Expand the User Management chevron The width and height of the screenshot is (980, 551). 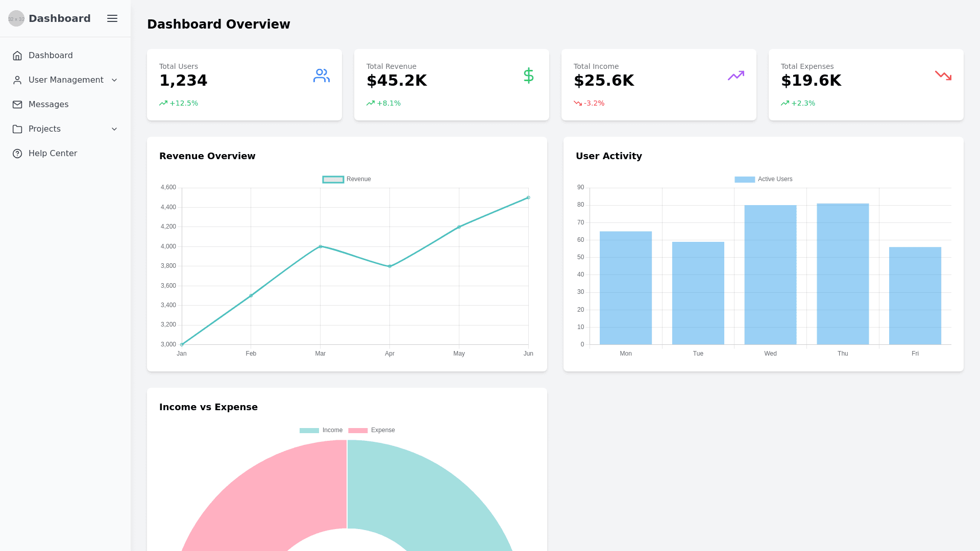pos(114,80)
